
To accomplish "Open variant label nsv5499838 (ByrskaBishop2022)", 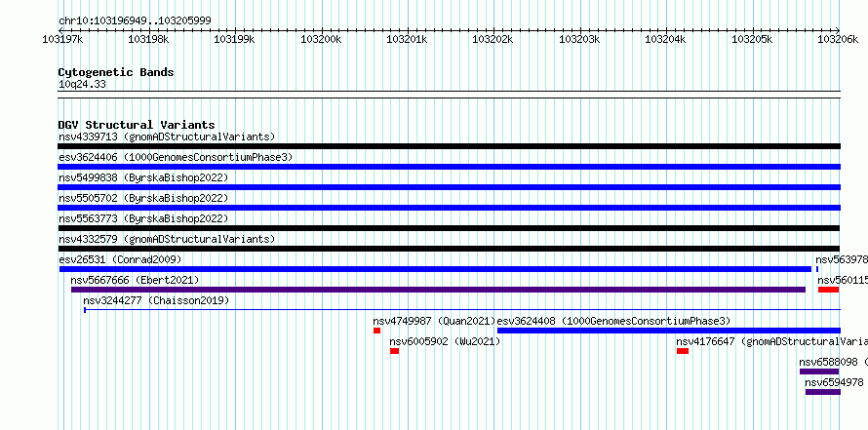I will tap(143, 177).
